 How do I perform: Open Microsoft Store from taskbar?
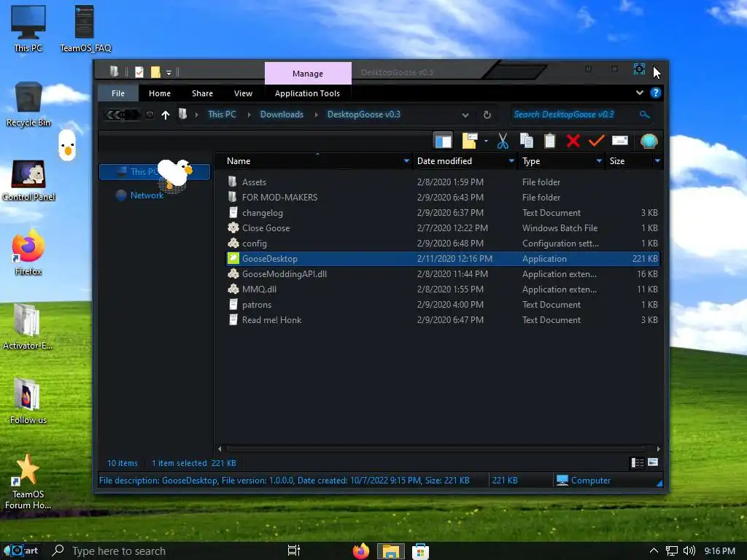(x=420, y=551)
